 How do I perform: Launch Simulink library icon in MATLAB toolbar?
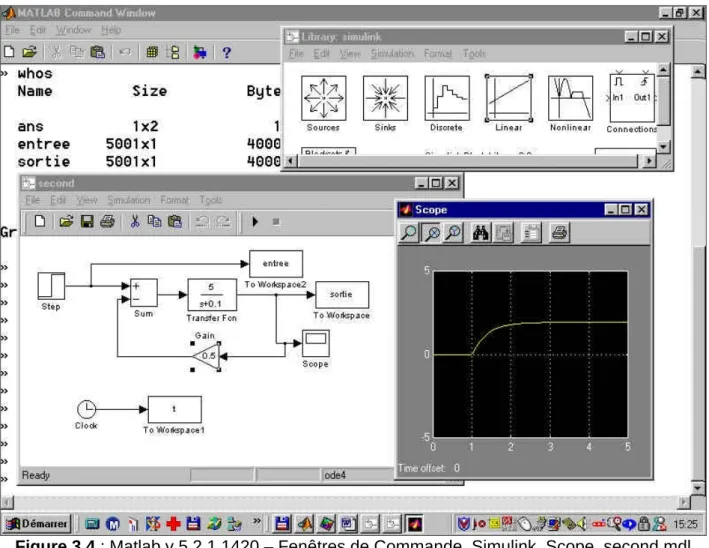(x=199, y=52)
